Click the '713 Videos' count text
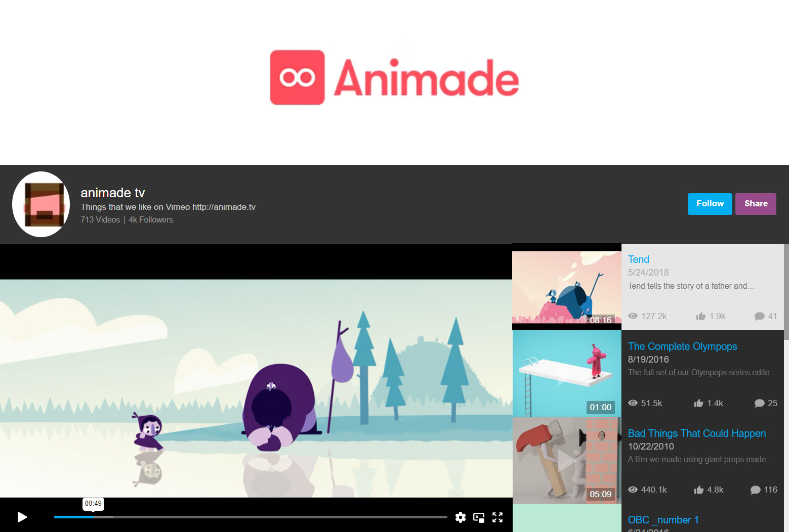Screen dimensions: 789x532 100,219
